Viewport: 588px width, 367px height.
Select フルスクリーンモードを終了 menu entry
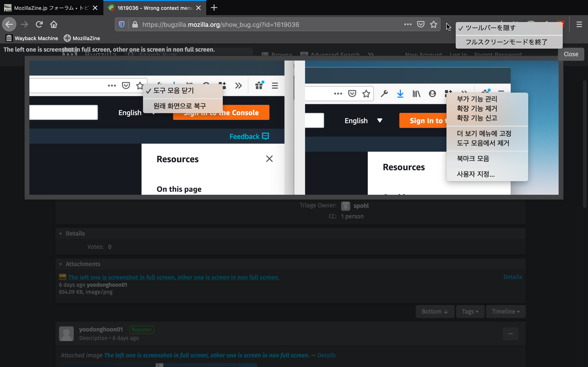(x=506, y=42)
